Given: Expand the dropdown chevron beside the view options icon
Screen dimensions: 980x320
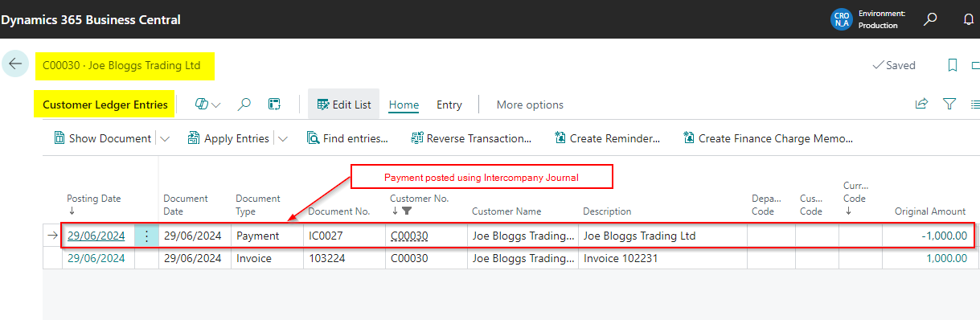Looking at the screenshot, I should click(216, 105).
